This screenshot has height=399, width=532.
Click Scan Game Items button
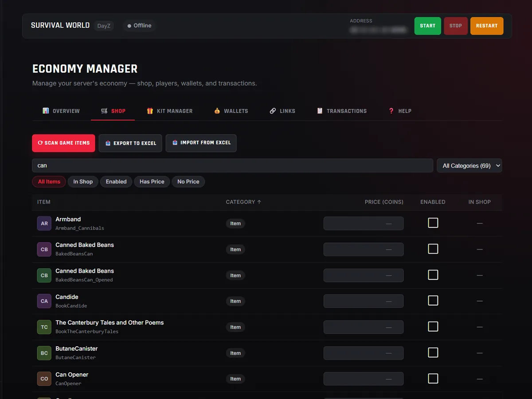[x=64, y=143]
